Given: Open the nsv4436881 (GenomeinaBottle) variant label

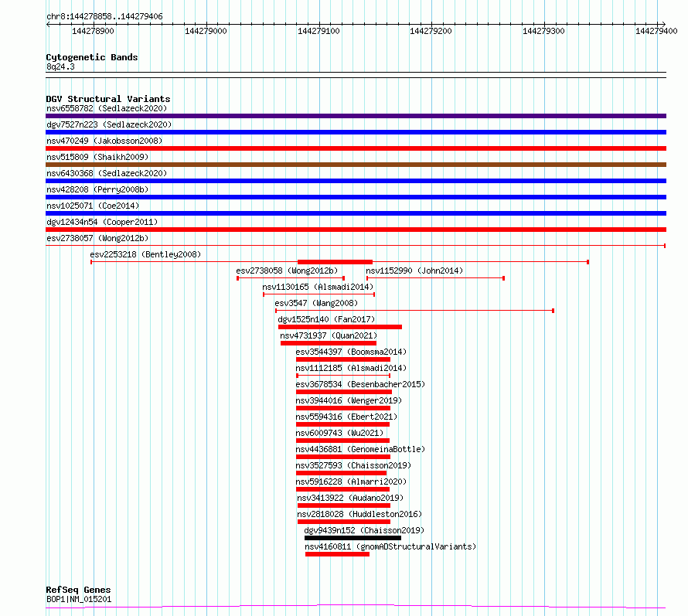Looking at the screenshot, I should (360, 449).
